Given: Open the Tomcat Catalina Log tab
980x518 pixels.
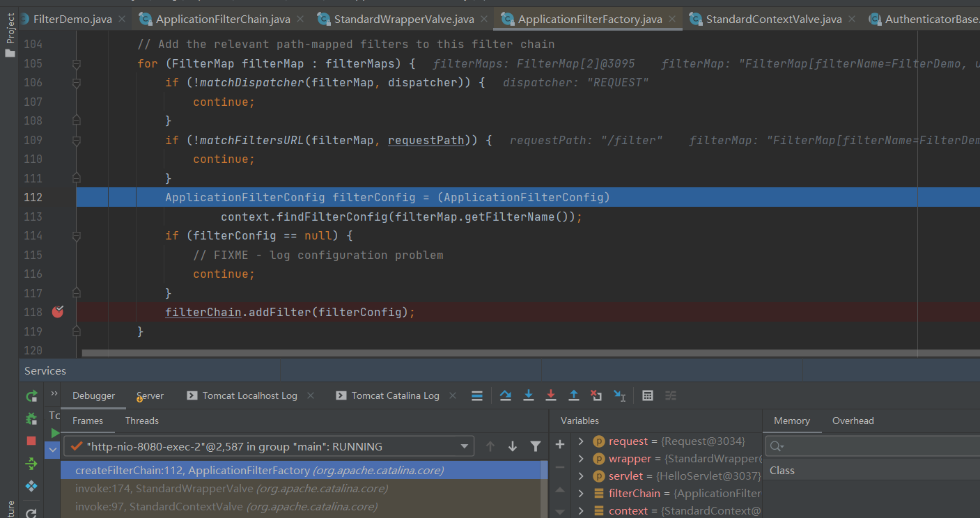Looking at the screenshot, I should pos(387,395).
